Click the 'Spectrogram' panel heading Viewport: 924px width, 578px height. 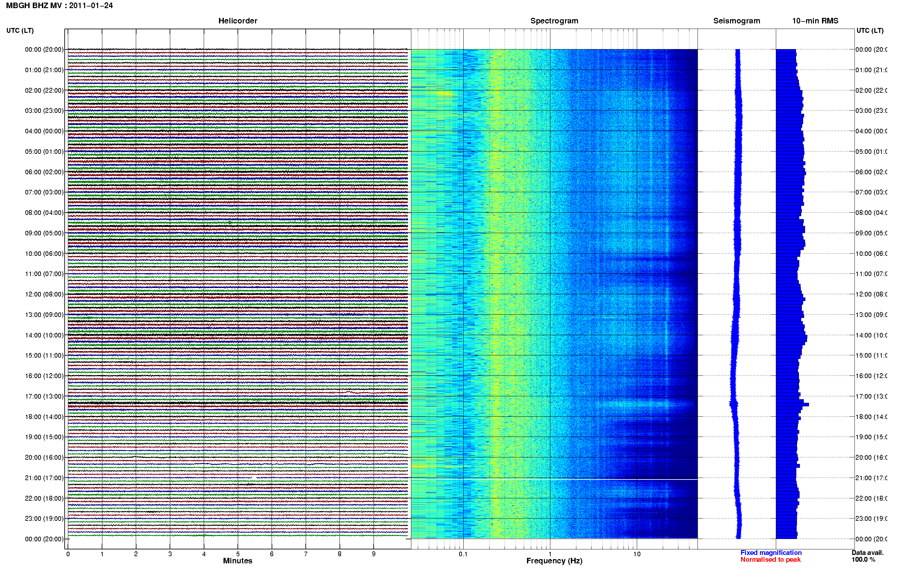554,21
